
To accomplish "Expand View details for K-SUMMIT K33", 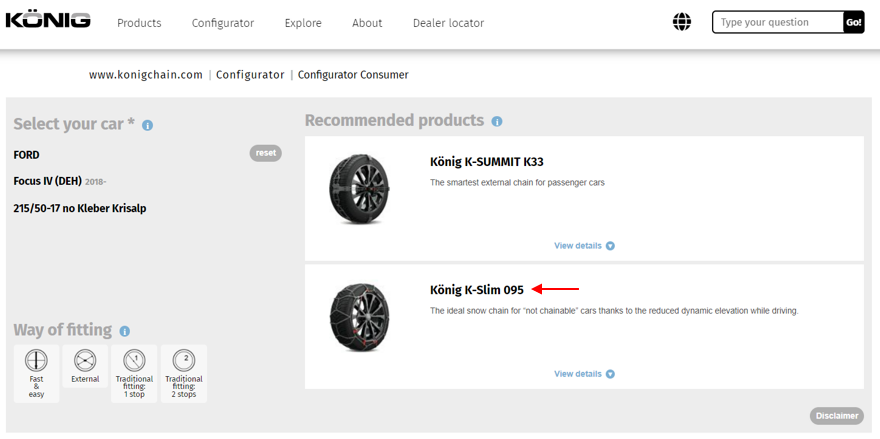I will click(584, 245).
